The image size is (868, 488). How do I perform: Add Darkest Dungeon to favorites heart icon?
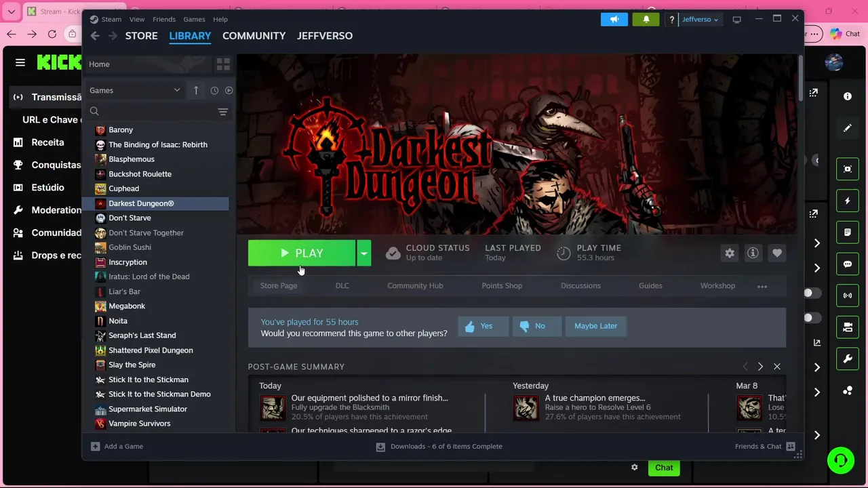[777, 253]
